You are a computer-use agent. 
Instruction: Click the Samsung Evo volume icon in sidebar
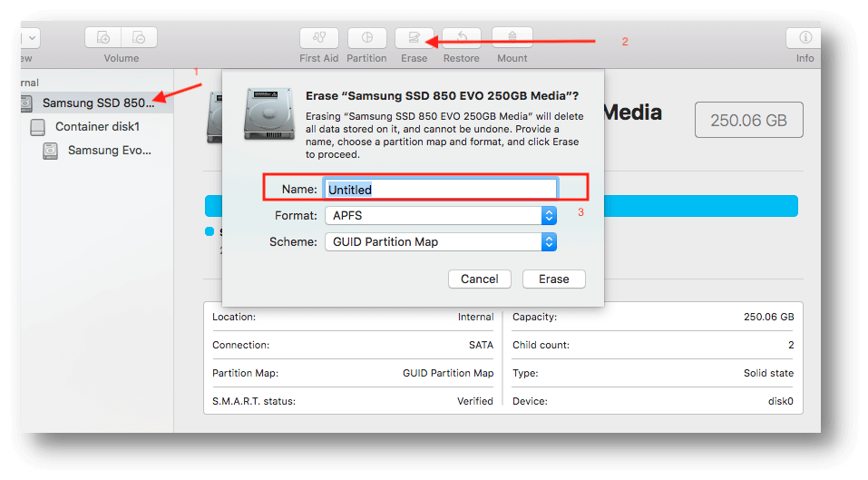pos(51,152)
